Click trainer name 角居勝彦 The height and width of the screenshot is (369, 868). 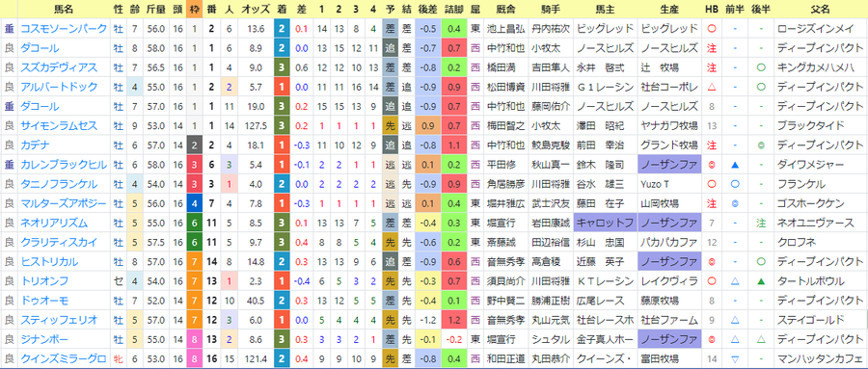tap(506, 184)
